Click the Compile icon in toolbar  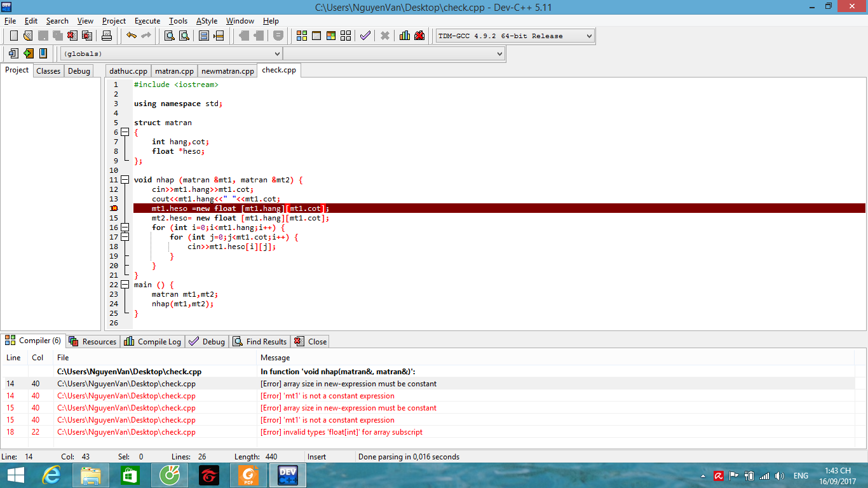click(302, 36)
